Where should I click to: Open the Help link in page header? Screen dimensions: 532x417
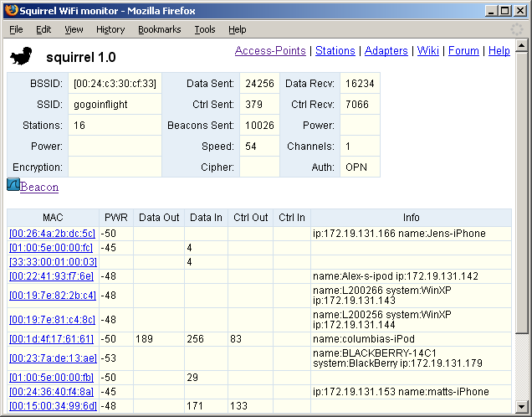(x=499, y=50)
